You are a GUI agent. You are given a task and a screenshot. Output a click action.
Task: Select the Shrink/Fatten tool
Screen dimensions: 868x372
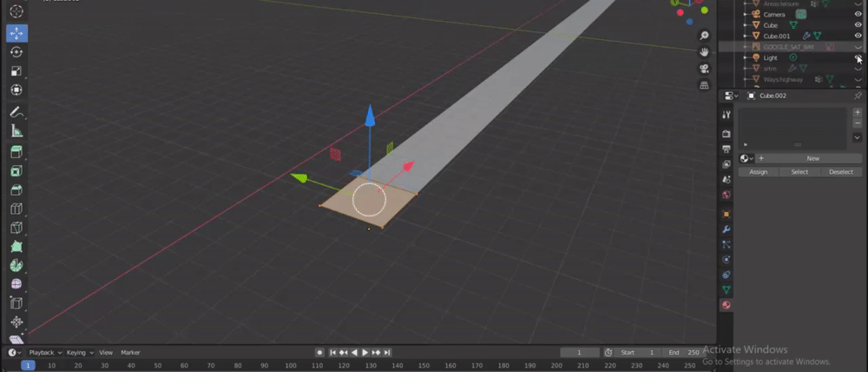(16, 322)
